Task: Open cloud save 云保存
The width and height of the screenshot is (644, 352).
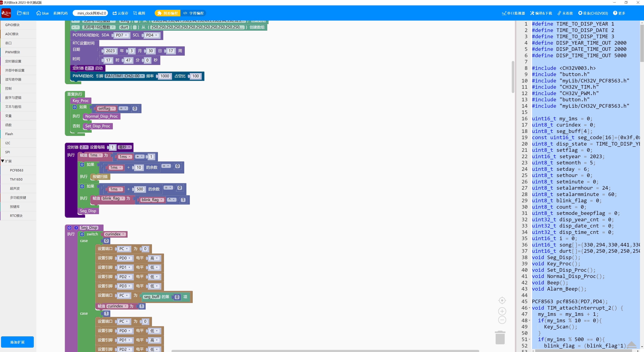Action: point(120,13)
